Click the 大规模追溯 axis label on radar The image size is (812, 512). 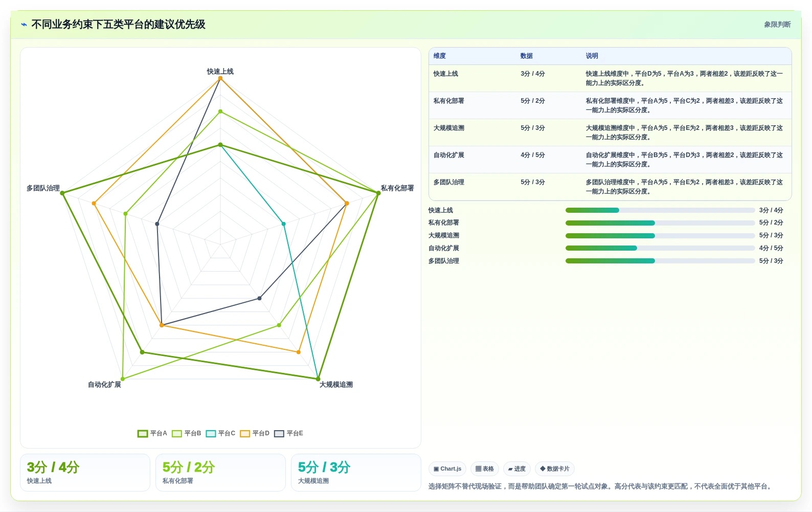tap(336, 385)
